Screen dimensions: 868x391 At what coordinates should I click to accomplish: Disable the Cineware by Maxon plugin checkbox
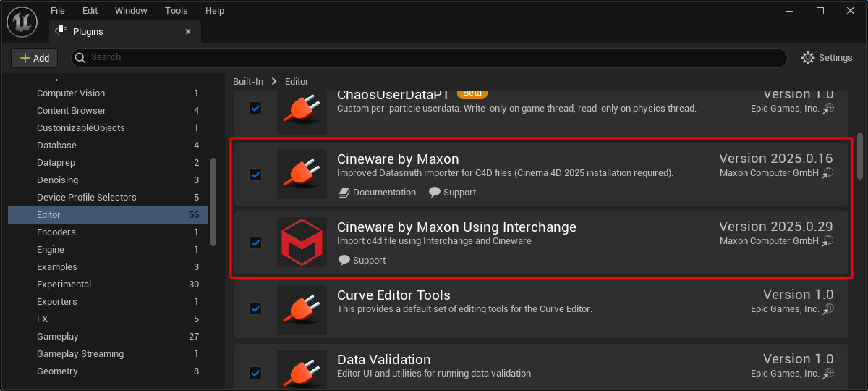click(x=255, y=175)
